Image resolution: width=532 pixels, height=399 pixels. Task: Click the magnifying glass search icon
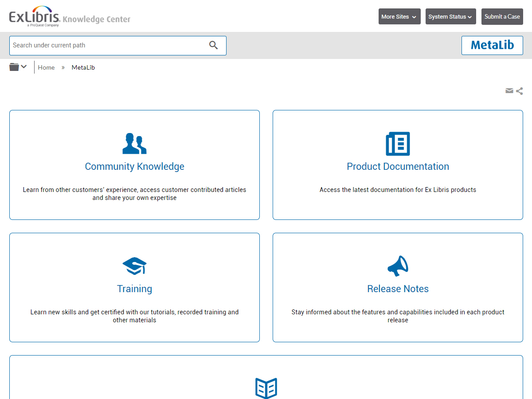[x=214, y=45]
